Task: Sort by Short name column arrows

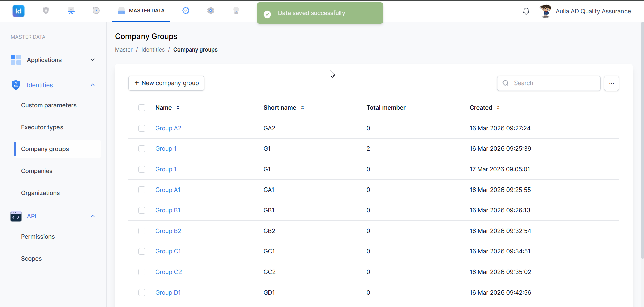Action: [x=303, y=108]
